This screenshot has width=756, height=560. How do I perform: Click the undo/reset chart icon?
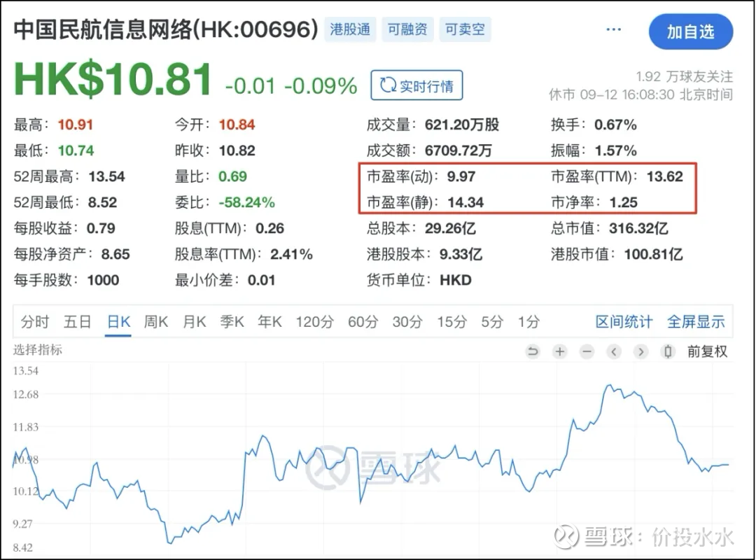pyautogui.click(x=533, y=351)
